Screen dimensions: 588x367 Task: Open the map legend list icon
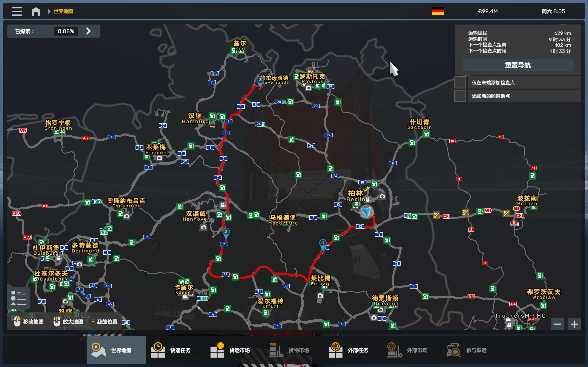click(x=18, y=297)
